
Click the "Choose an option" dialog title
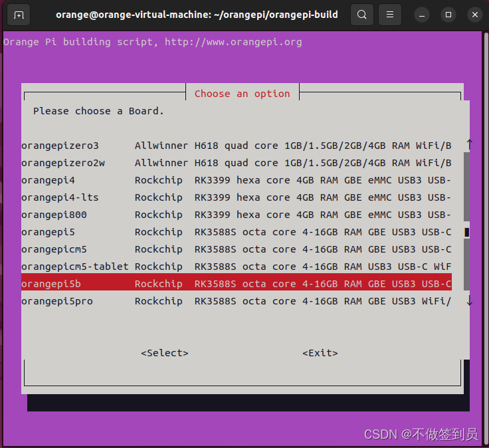pos(243,94)
